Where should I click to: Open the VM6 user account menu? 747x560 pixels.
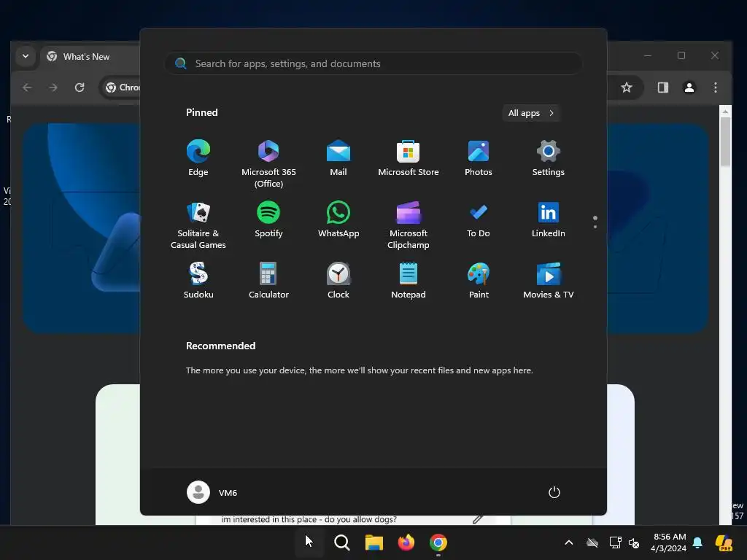point(212,492)
